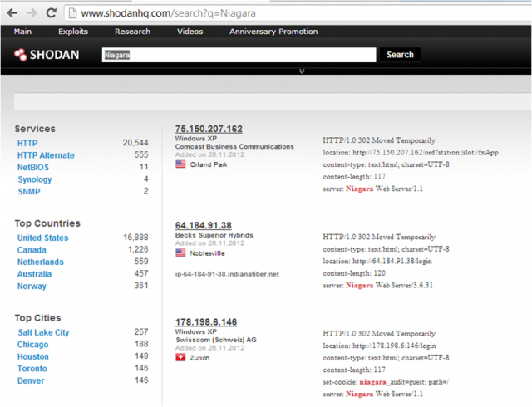
Task: Click the Swiss flag next to Zurich
Action: pyautogui.click(x=180, y=357)
